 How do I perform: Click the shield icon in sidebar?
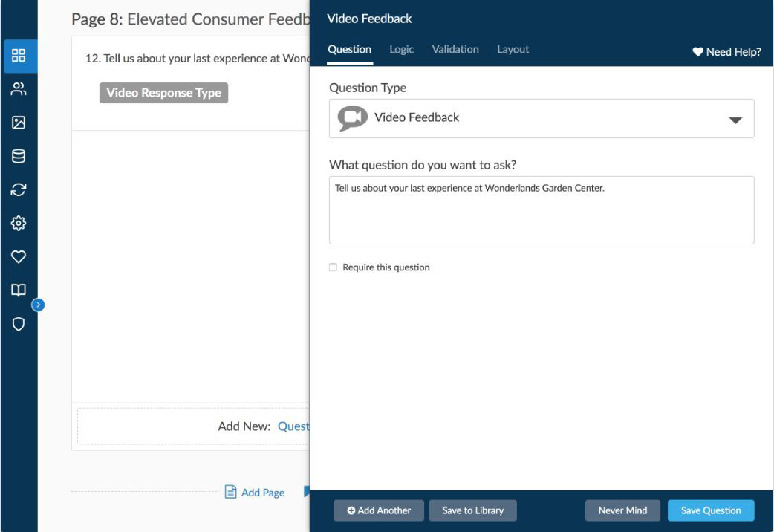(19, 323)
